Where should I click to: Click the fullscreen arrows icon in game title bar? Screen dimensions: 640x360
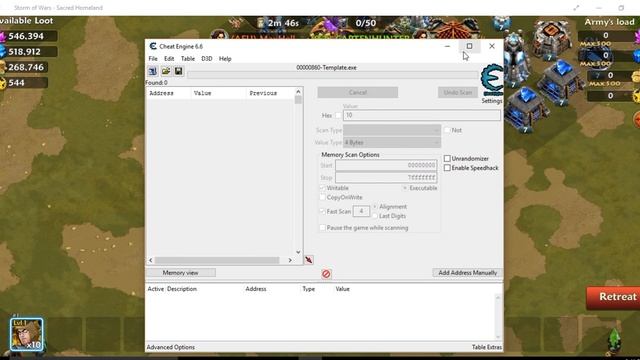576,8
